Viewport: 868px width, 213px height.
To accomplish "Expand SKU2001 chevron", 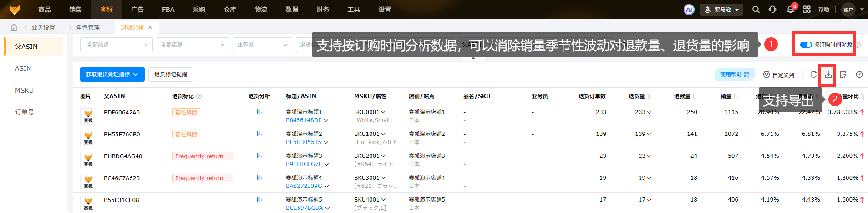I will [383, 156].
